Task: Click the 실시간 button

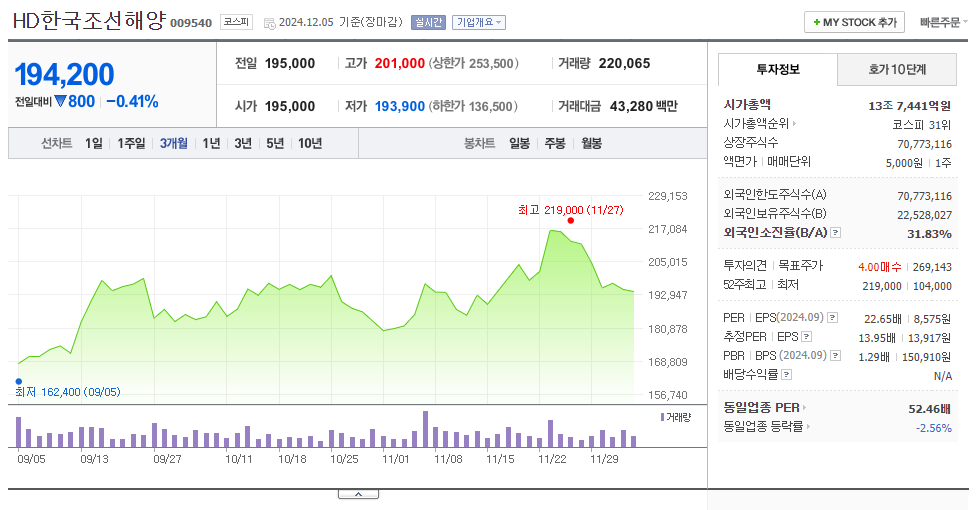Action: (x=428, y=22)
